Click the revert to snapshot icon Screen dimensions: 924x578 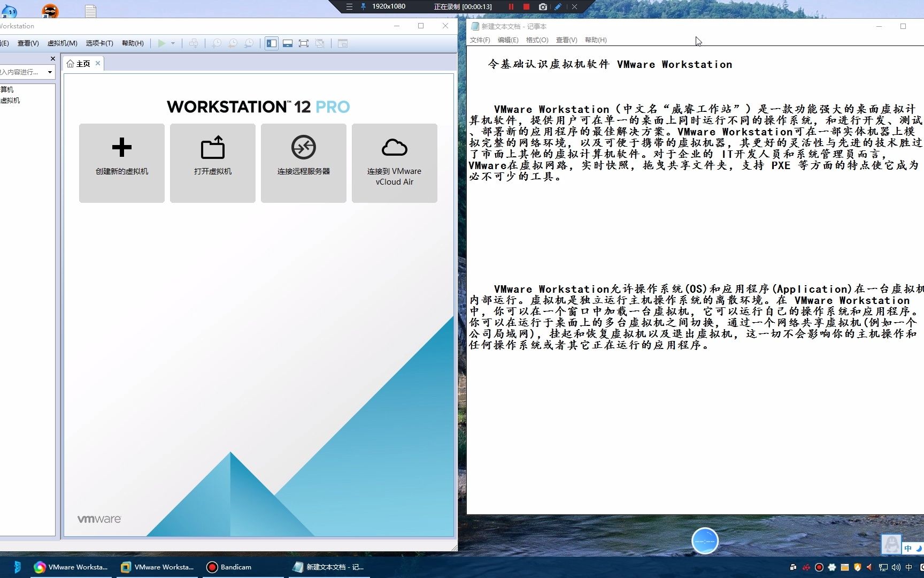coord(233,43)
